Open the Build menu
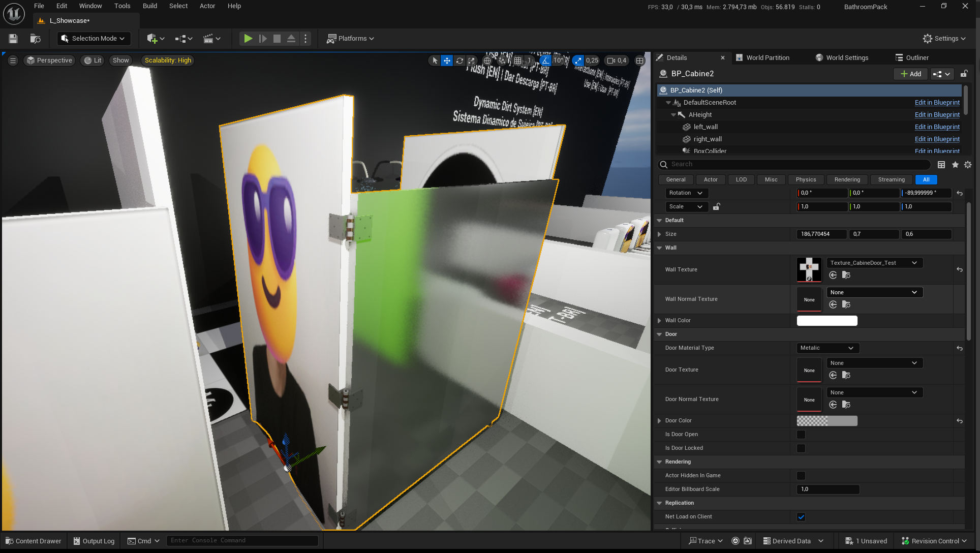This screenshot has width=980, height=553. 149,6
